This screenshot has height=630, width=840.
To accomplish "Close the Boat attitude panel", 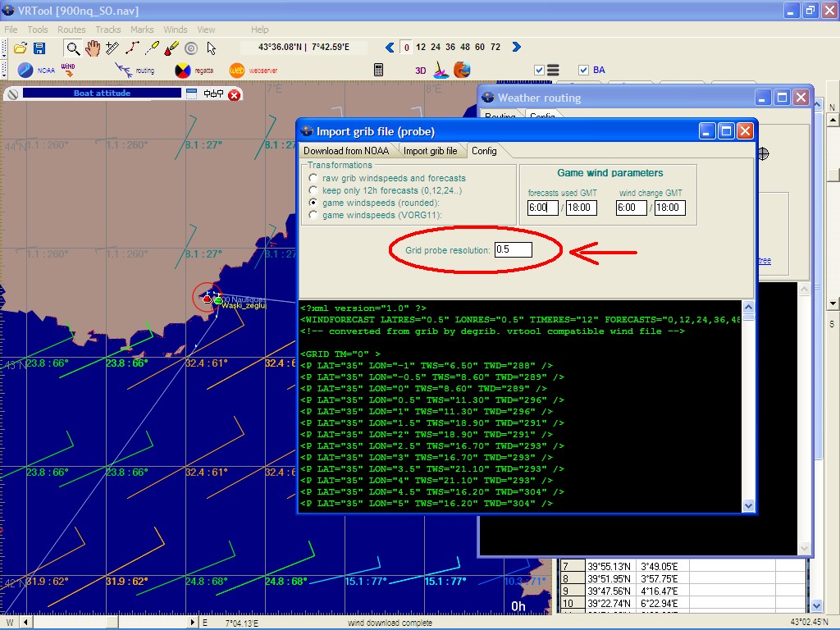I will click(x=234, y=94).
